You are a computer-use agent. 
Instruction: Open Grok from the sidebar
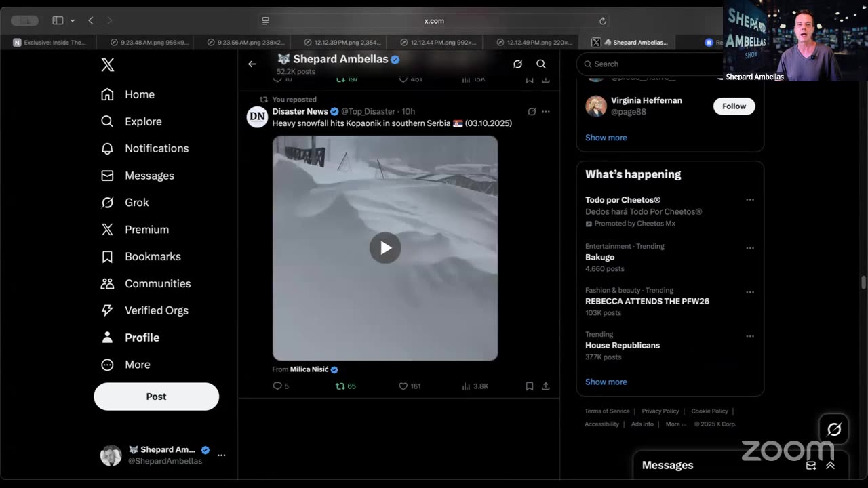[x=125, y=203]
